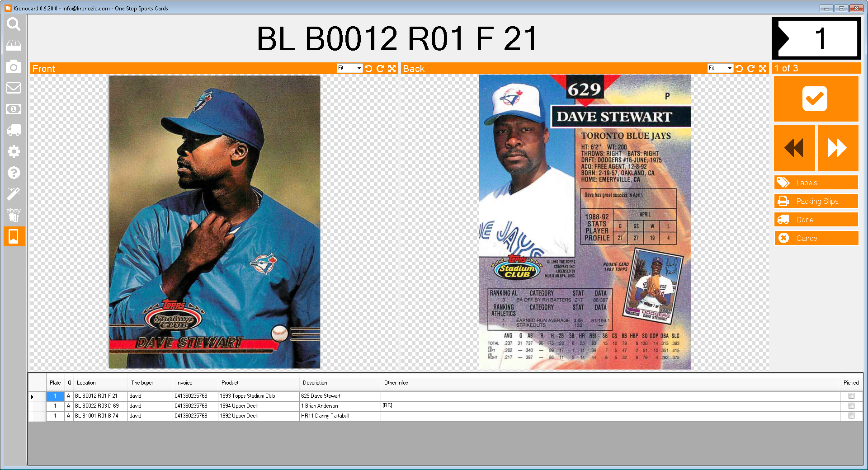The height and width of the screenshot is (470, 868).
Task: Minimize the Kronocard window
Action: pyautogui.click(x=826, y=8)
